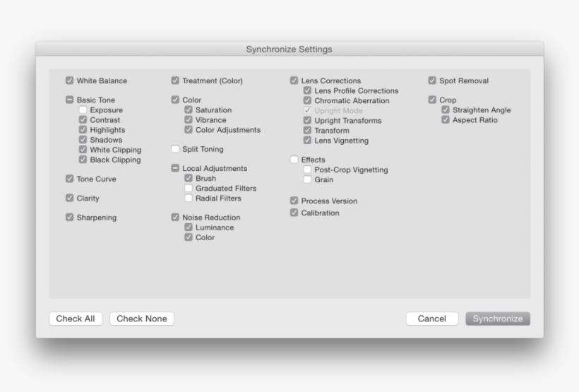Check the Graduated Filters option

(x=189, y=189)
